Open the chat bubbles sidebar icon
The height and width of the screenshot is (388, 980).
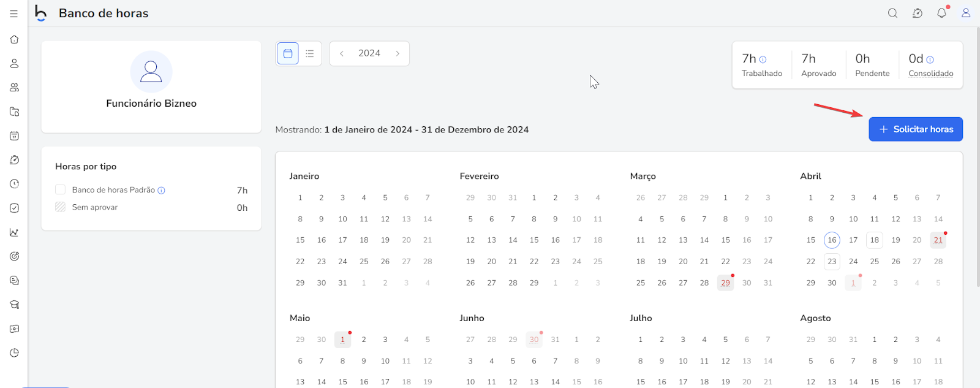pyautogui.click(x=14, y=280)
